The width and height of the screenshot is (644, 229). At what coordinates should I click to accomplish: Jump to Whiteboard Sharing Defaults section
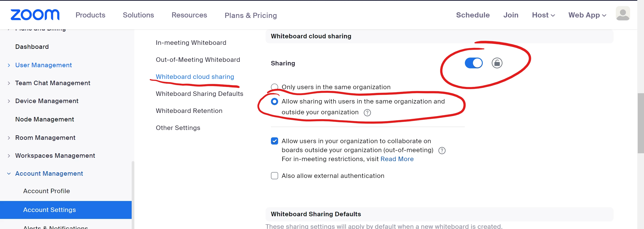[199, 94]
